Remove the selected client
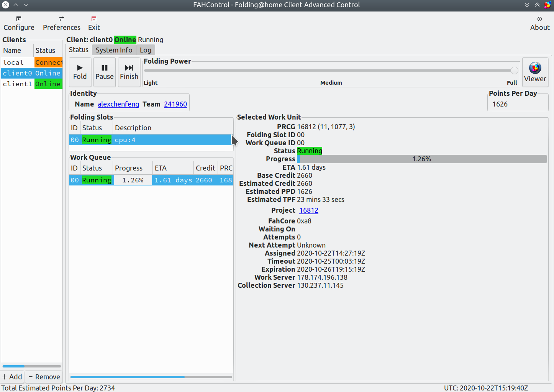 click(44, 377)
